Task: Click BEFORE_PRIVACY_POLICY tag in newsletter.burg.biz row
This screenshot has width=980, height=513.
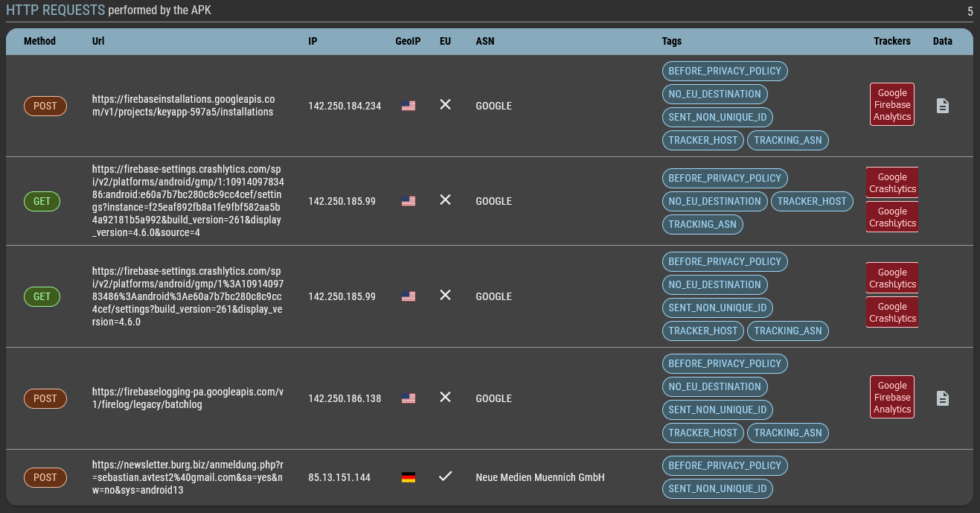Action: tap(725, 466)
